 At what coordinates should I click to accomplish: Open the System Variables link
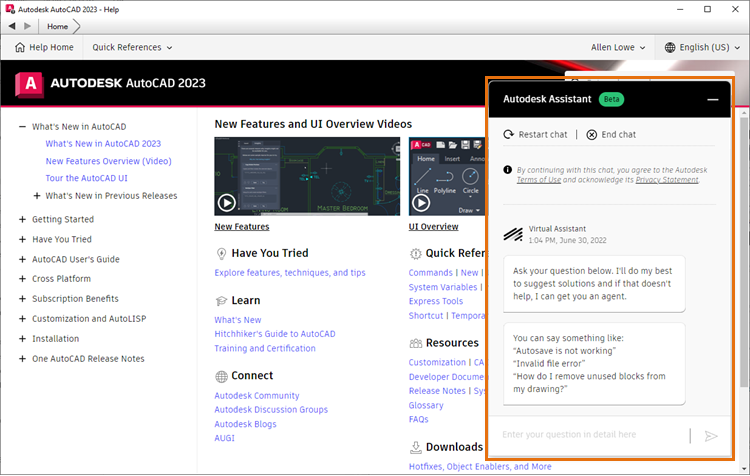(x=442, y=287)
